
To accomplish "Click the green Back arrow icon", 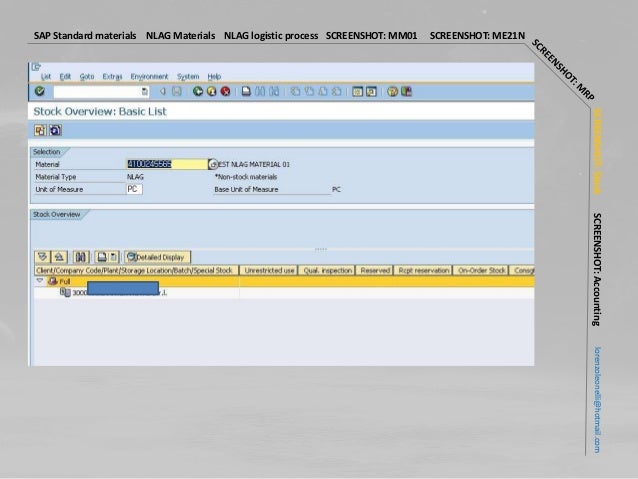I will (198, 92).
